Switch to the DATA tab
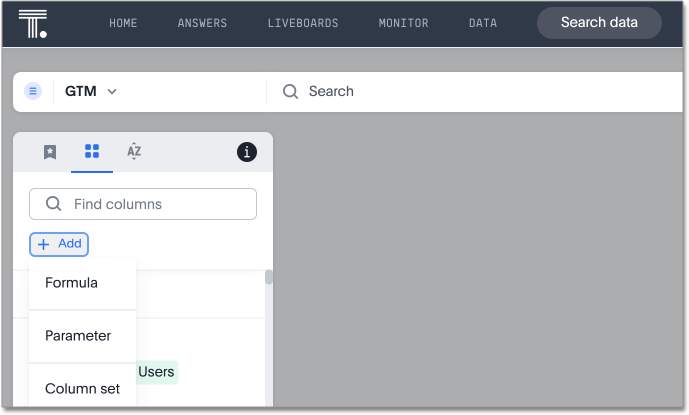Screen dimensions: 689x415 coord(482,23)
